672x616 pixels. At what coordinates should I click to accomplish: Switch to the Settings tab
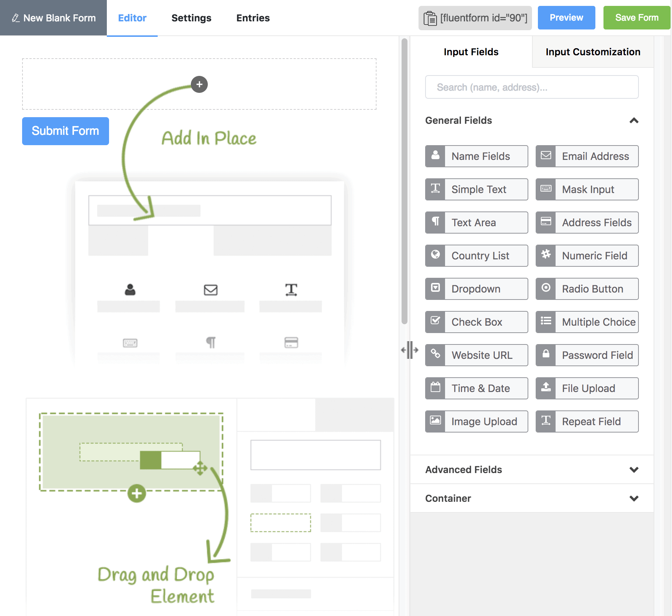tap(191, 18)
